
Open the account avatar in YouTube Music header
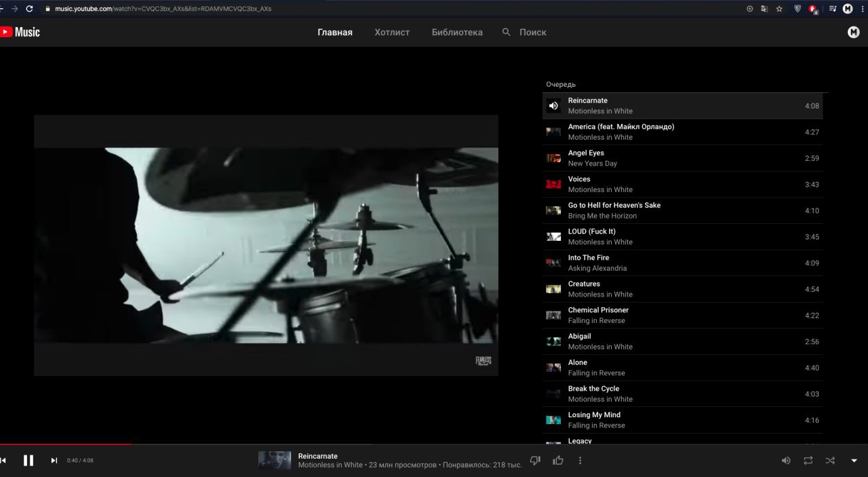pos(854,32)
